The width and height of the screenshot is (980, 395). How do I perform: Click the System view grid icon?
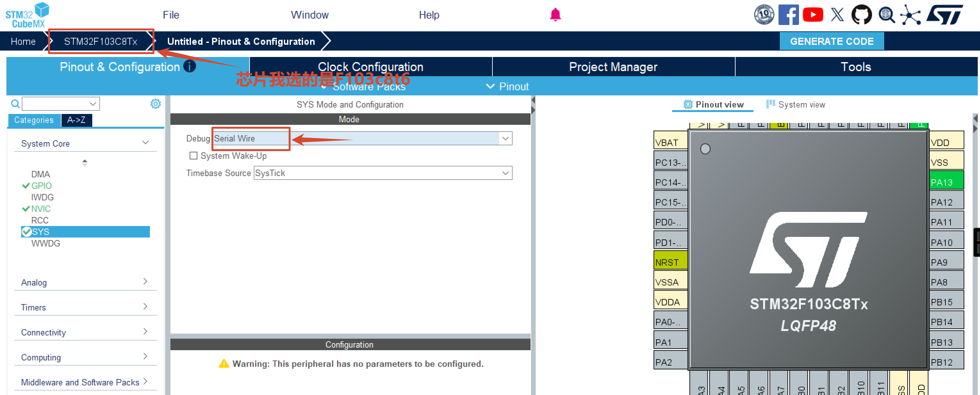(770, 104)
